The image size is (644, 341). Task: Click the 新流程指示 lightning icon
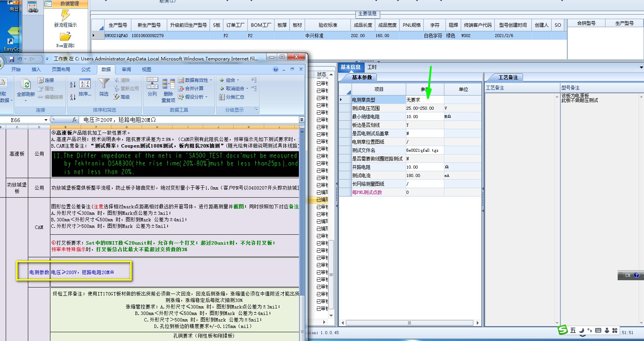(65, 15)
